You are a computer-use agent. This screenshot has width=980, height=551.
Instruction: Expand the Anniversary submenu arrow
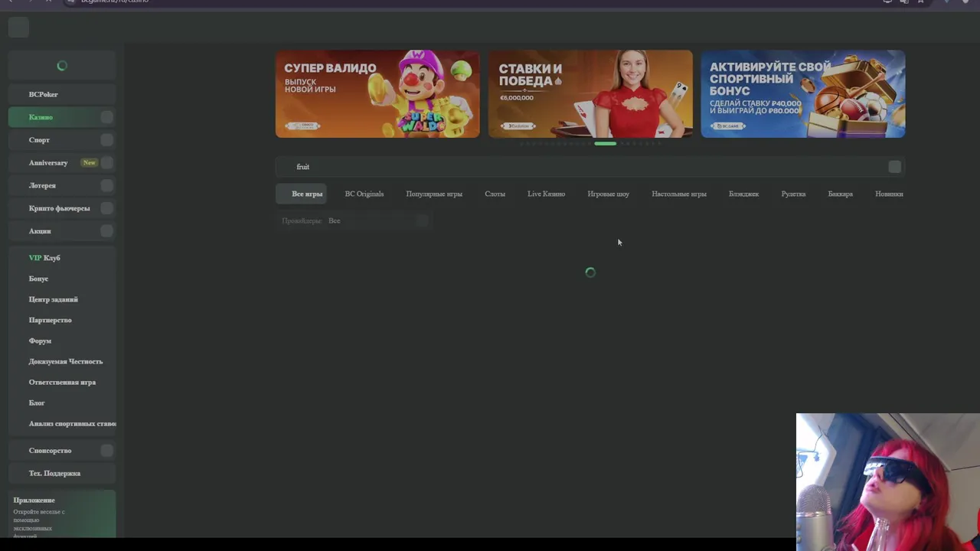pos(107,162)
